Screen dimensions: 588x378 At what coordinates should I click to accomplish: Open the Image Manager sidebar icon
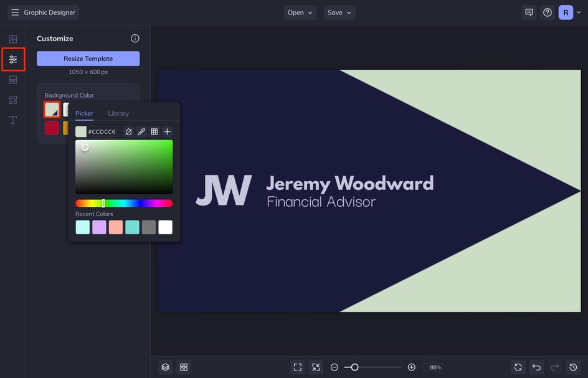[x=12, y=39]
